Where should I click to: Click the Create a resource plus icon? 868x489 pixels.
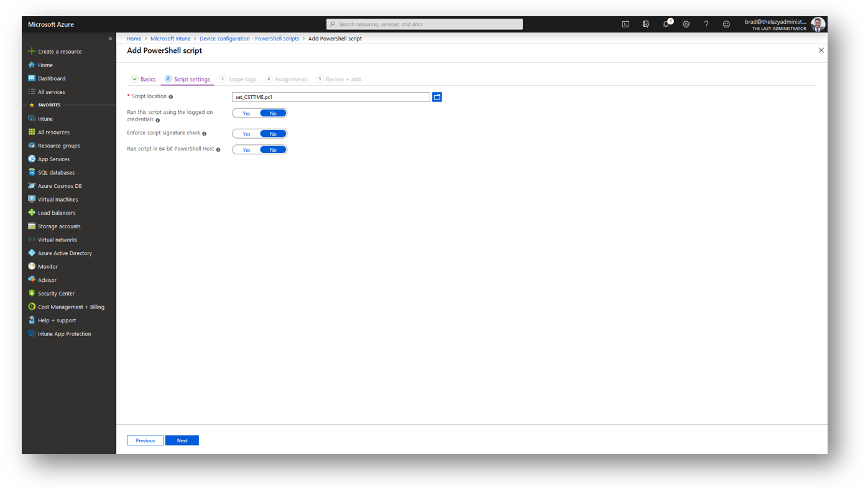tap(32, 51)
